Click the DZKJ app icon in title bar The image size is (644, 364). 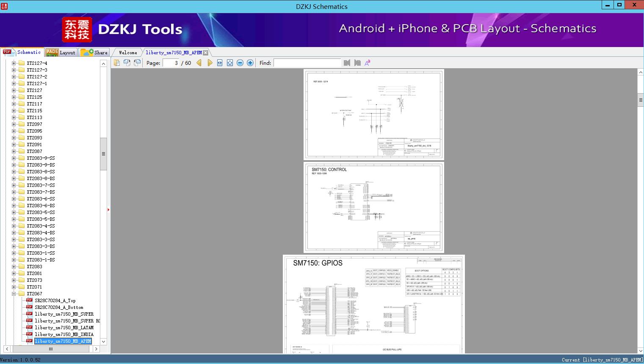pos(4,6)
